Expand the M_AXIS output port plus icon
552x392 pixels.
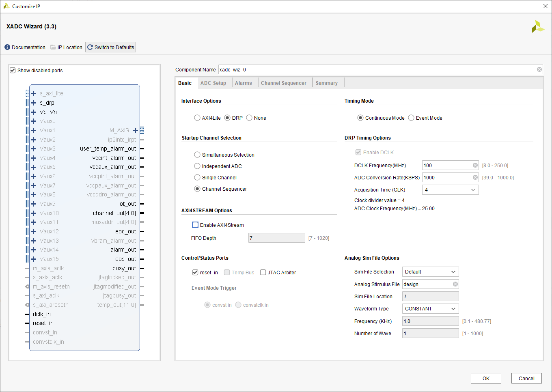click(135, 130)
